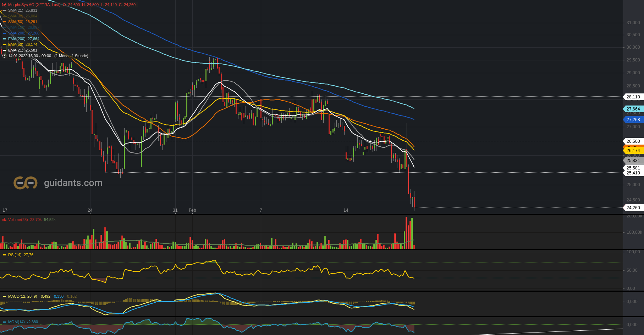Click the open value 'O: 24,600'

71,5
